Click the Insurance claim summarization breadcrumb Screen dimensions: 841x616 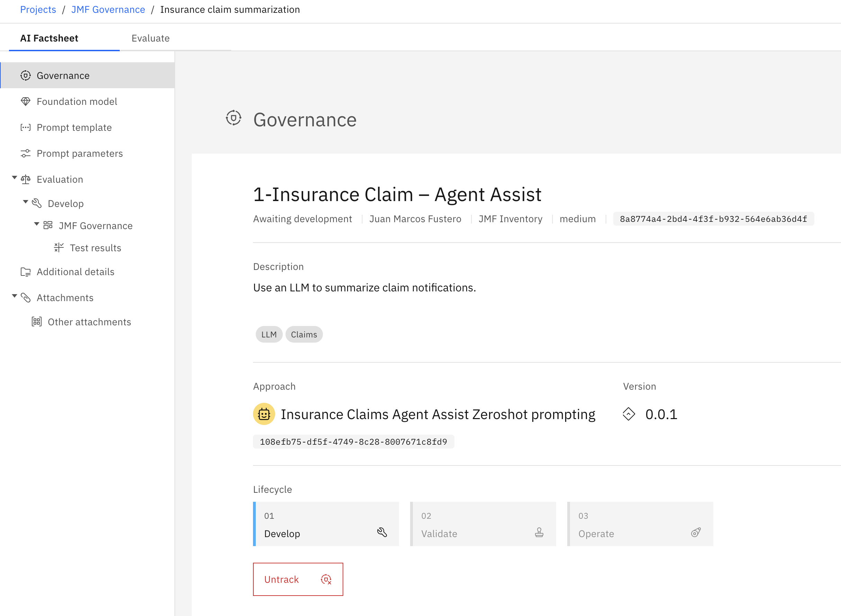coord(230,9)
